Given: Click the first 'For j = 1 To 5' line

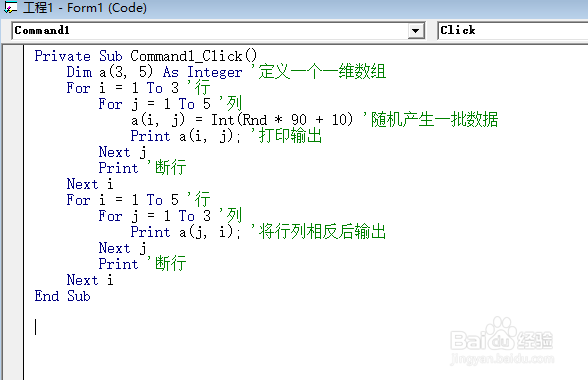Looking at the screenshot, I should click(x=154, y=104).
